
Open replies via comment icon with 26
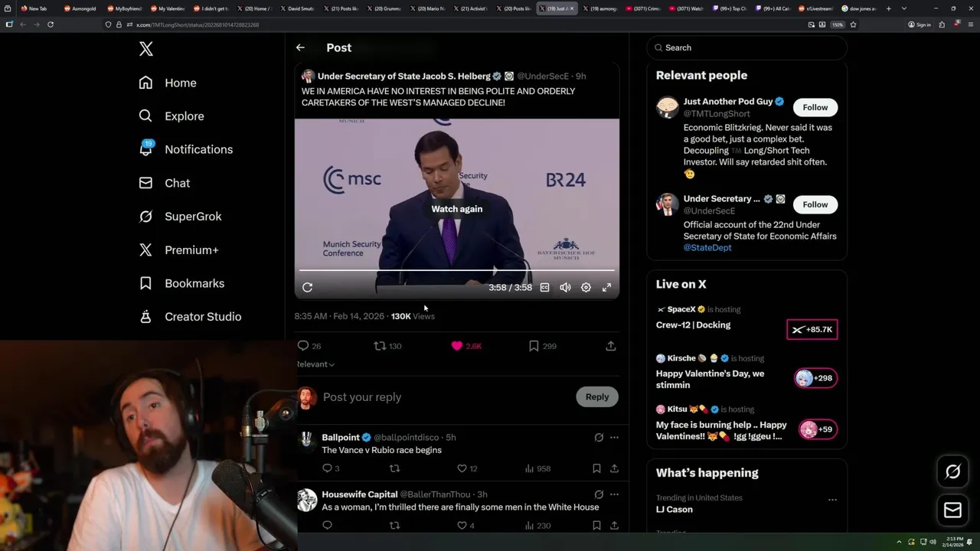(309, 346)
